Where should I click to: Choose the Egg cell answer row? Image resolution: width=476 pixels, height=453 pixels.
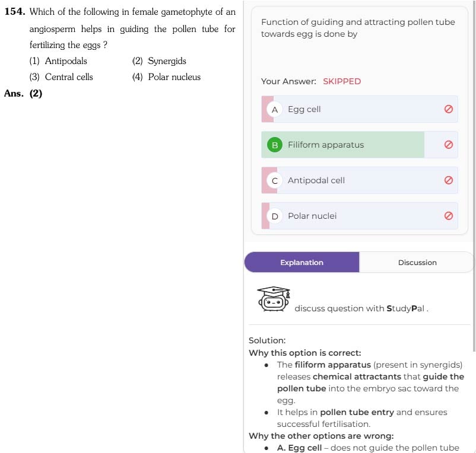click(360, 109)
